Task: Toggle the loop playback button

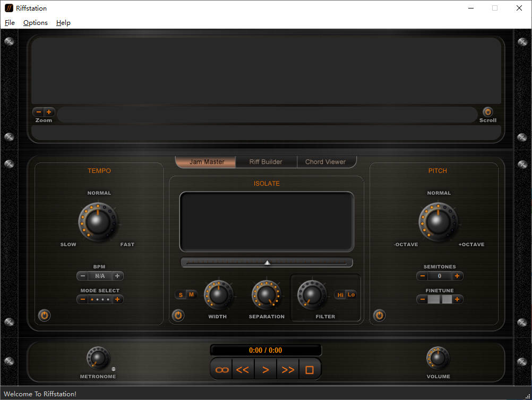Action: pyautogui.click(x=222, y=370)
